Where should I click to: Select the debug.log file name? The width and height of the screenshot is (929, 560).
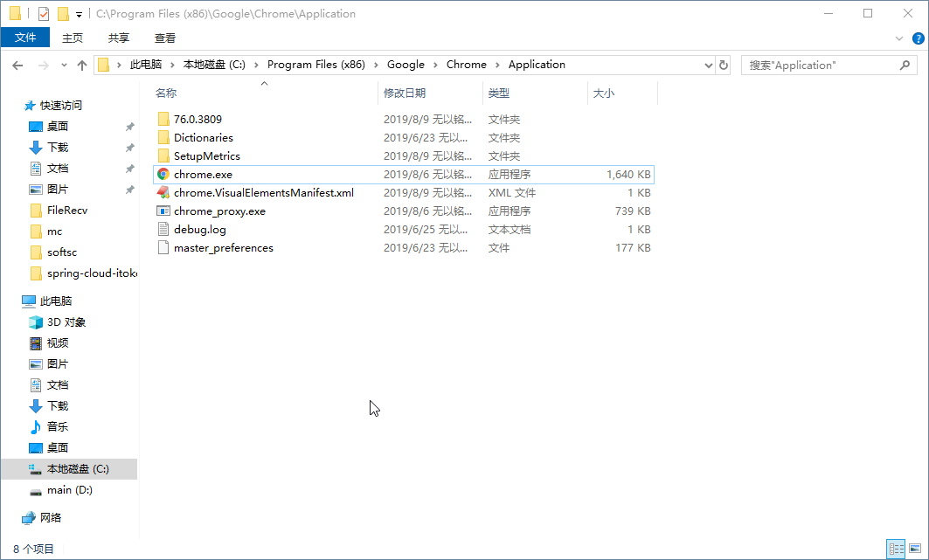199,229
